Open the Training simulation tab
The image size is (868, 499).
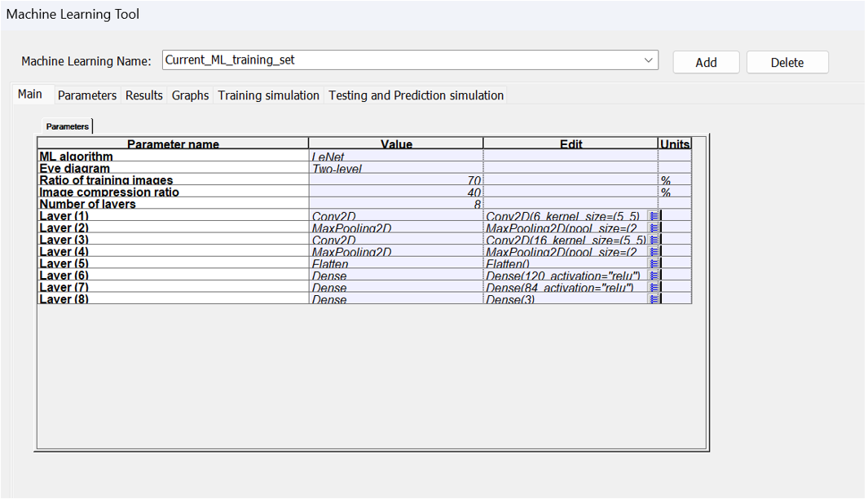coord(268,95)
